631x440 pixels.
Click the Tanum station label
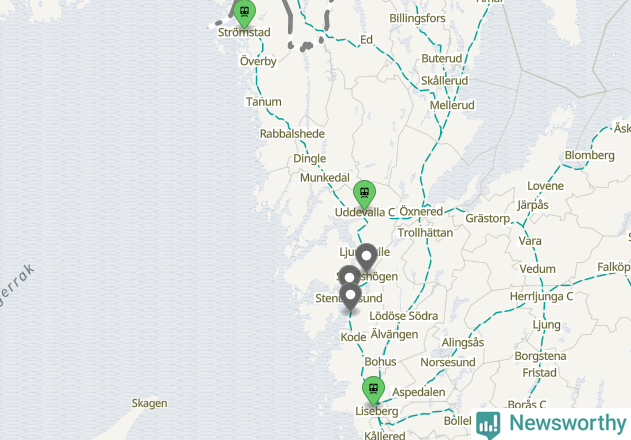tap(264, 102)
